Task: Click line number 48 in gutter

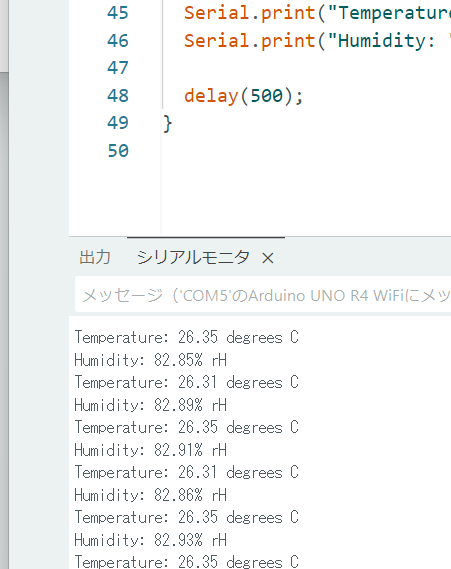Action: tap(118, 95)
